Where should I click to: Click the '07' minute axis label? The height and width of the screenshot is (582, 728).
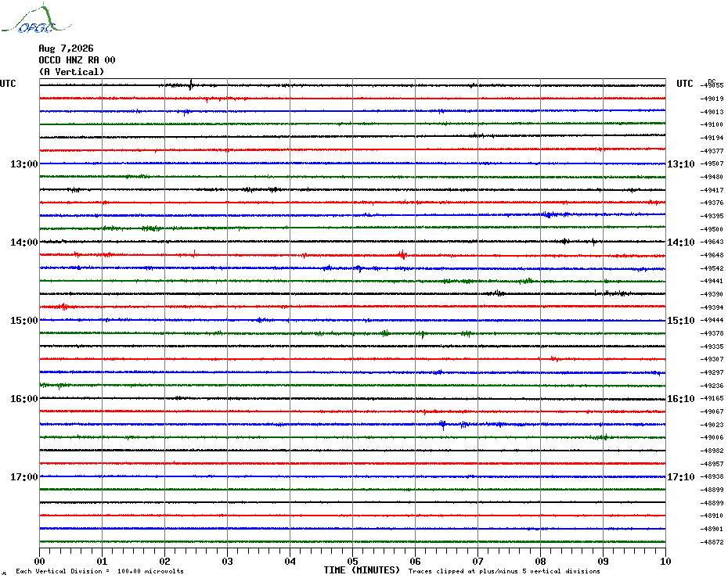point(478,561)
